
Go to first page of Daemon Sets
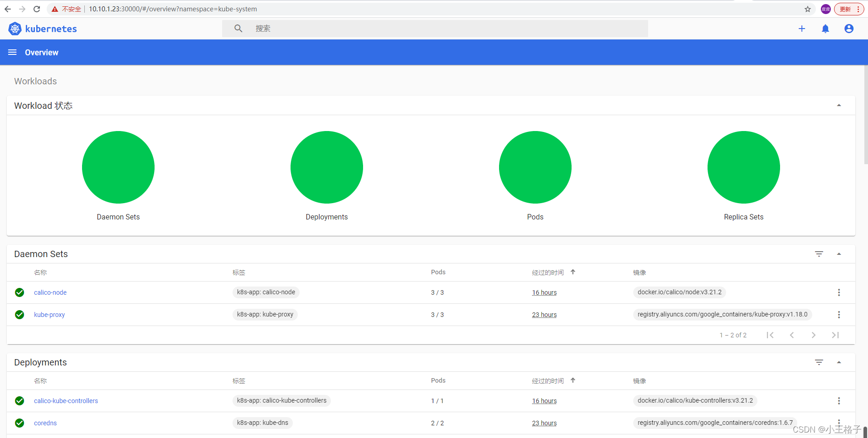770,335
